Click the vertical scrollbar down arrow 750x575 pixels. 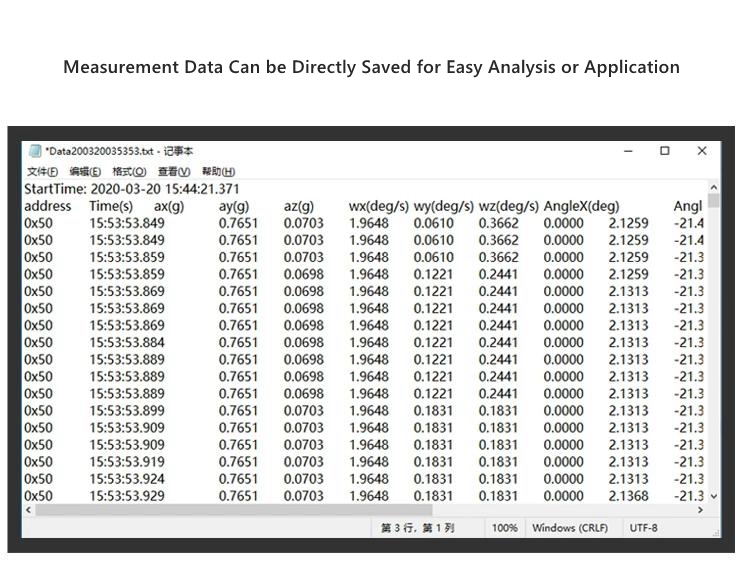click(713, 496)
